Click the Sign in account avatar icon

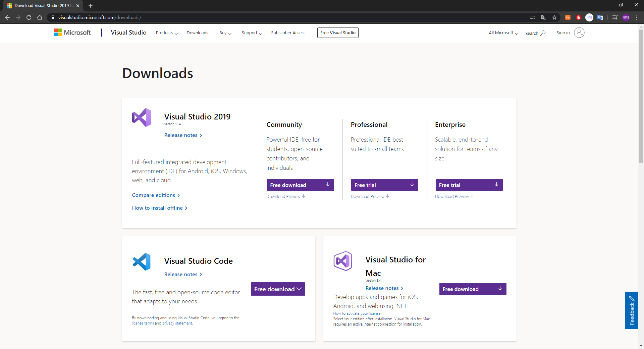(x=579, y=33)
